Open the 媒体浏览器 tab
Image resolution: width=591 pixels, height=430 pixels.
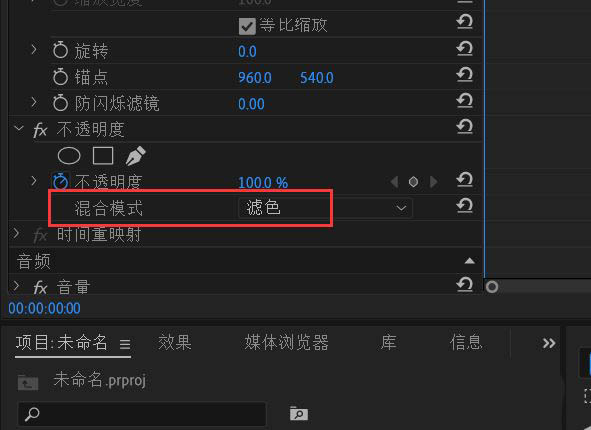click(x=286, y=343)
